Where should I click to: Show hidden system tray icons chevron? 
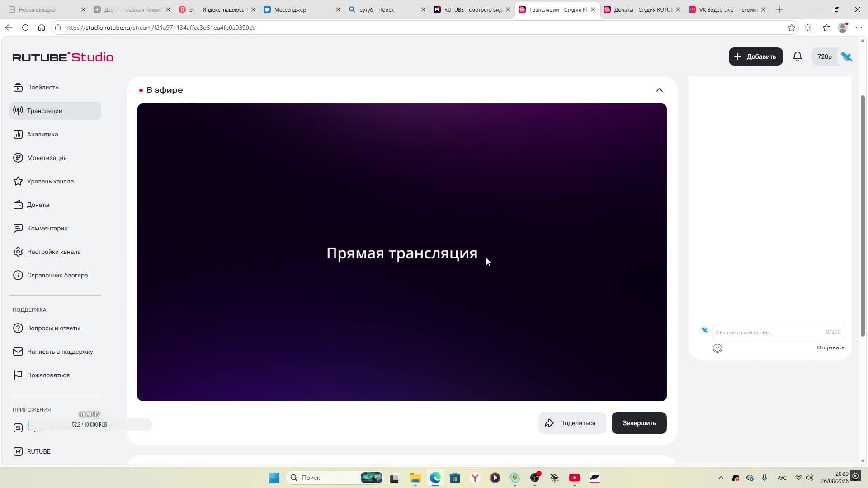(721, 478)
